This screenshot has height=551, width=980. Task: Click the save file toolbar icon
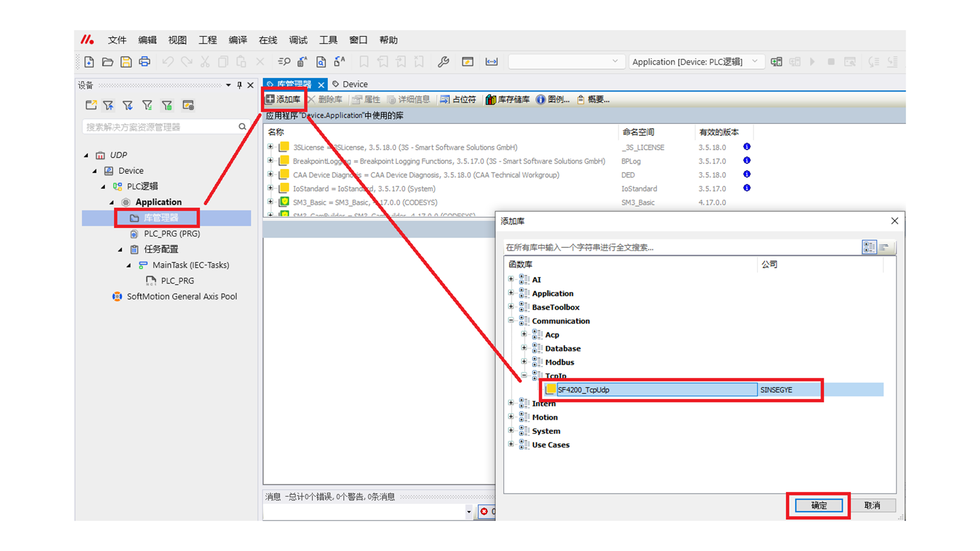click(126, 62)
